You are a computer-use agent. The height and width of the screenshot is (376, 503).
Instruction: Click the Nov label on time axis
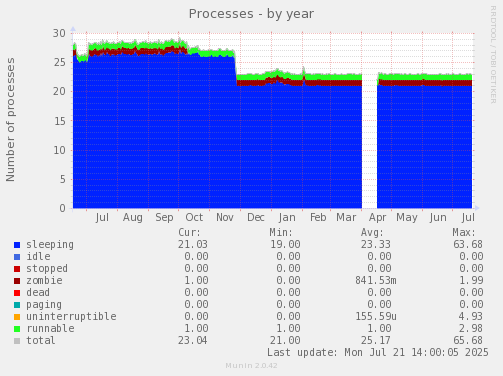tap(225, 217)
